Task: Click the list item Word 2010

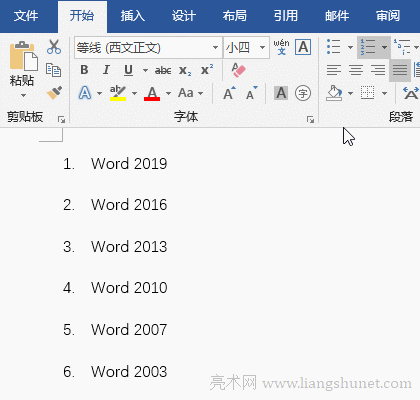Action: click(x=129, y=288)
